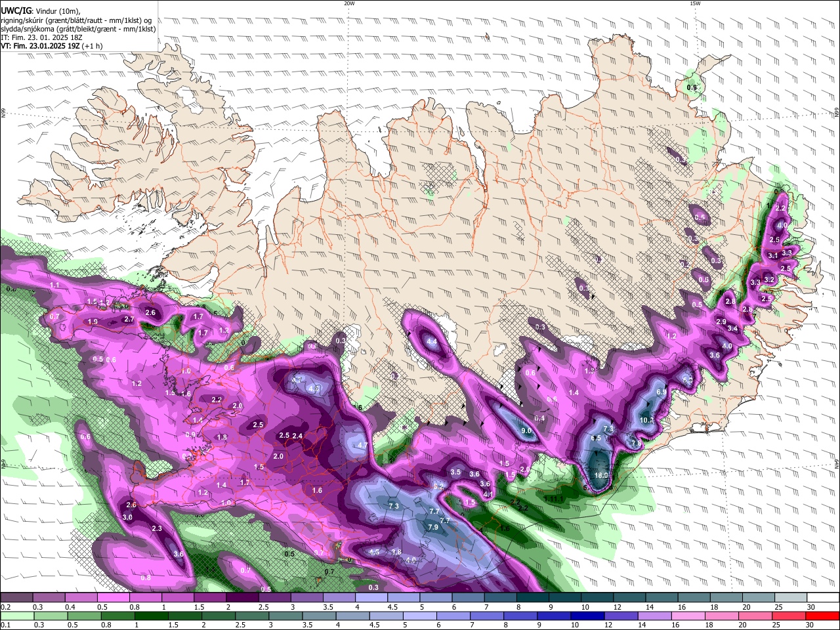The image size is (840, 630).
Task: Click the 3.2 value on the east coast
Action: (x=770, y=280)
